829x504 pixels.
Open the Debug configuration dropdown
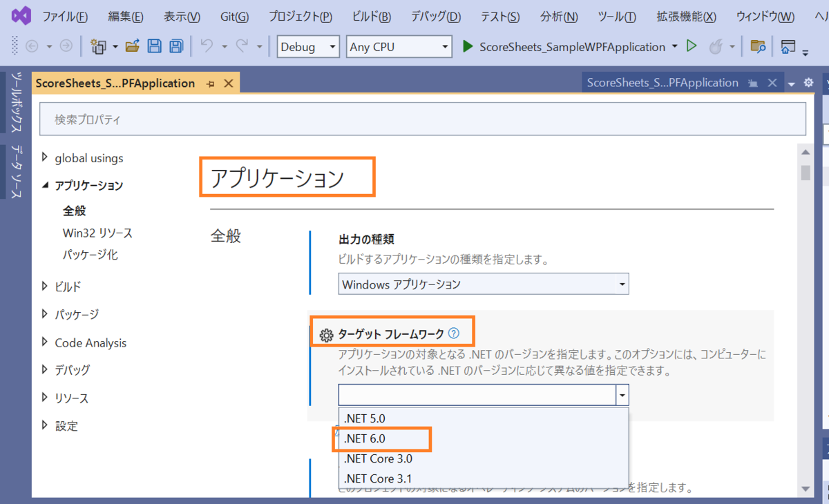(309, 46)
